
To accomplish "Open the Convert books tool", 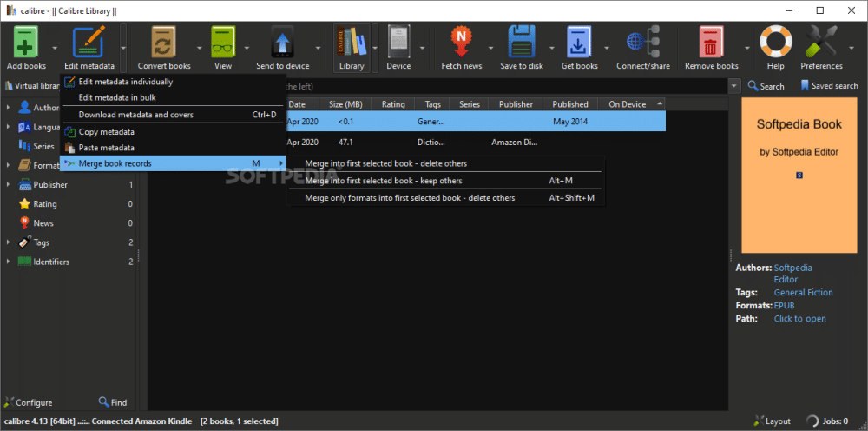I will click(164, 42).
